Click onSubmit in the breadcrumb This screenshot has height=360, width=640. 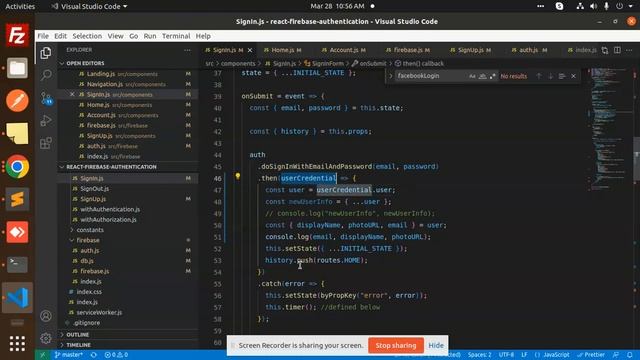[x=369, y=64]
